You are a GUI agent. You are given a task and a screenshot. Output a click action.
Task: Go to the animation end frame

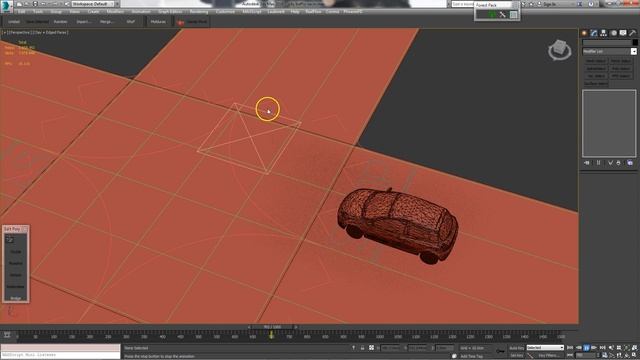point(602,348)
